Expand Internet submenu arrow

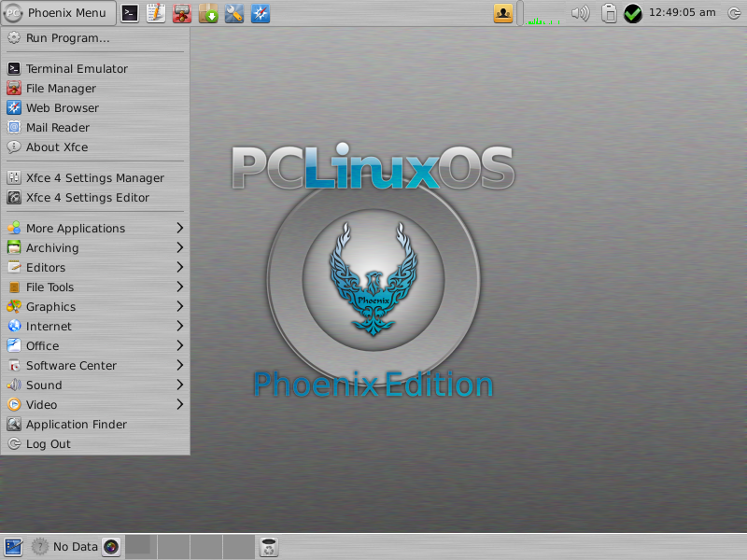(x=179, y=326)
